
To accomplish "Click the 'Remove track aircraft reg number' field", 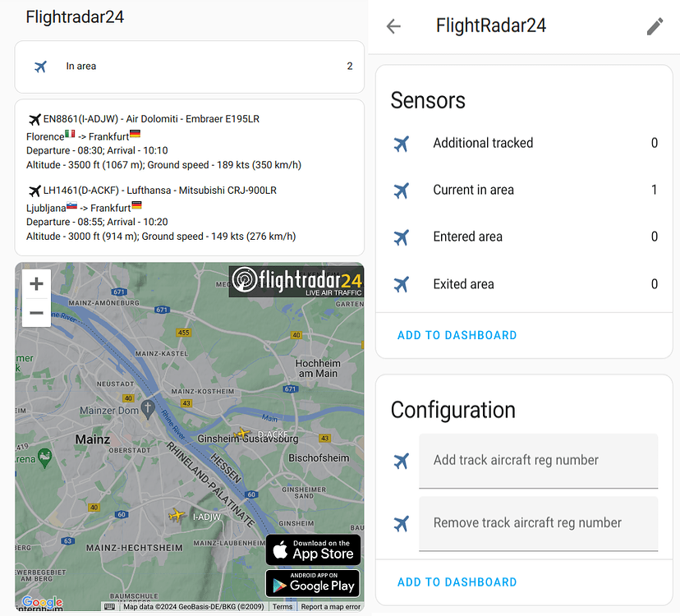I will click(538, 523).
